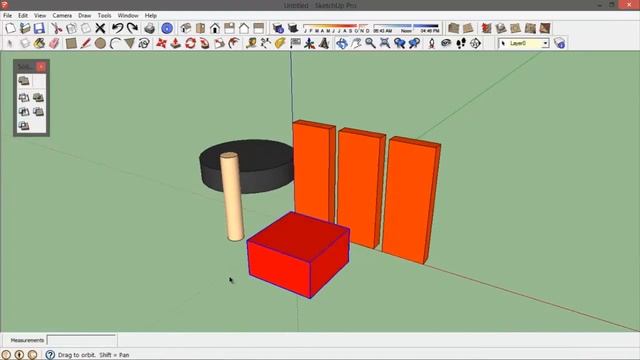The width and height of the screenshot is (640, 360).
Task: Open the File menu
Action: coord(7,16)
